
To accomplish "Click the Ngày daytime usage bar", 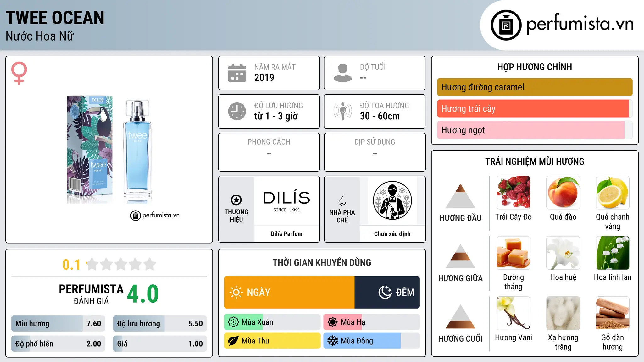I will [x=289, y=292].
